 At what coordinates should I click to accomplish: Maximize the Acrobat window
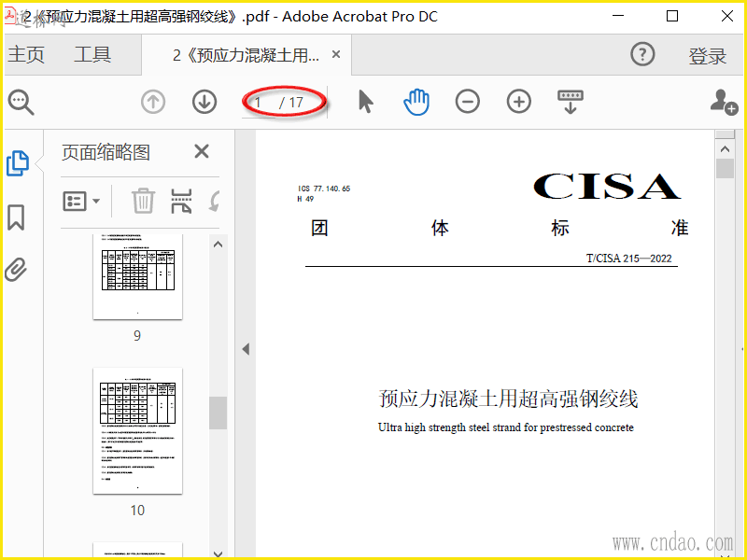coord(672,16)
